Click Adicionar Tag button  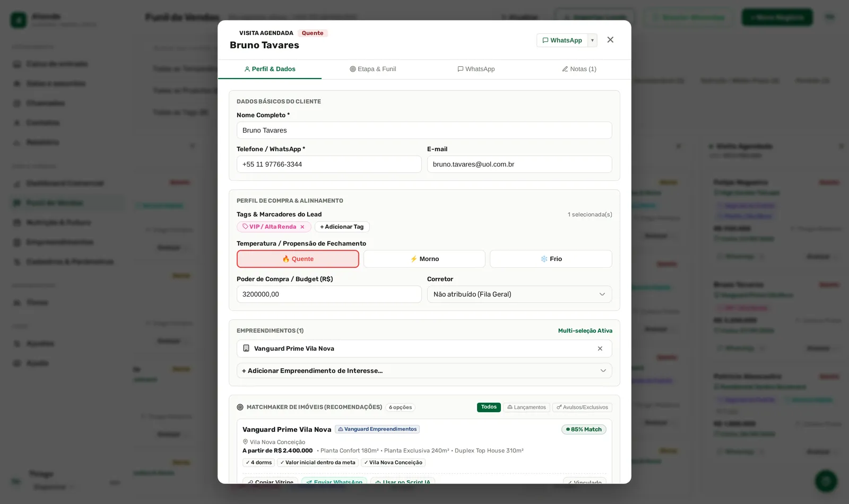[x=342, y=227]
